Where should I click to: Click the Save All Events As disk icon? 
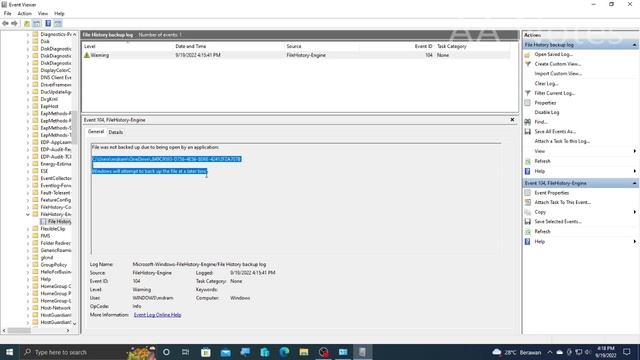[x=527, y=131]
